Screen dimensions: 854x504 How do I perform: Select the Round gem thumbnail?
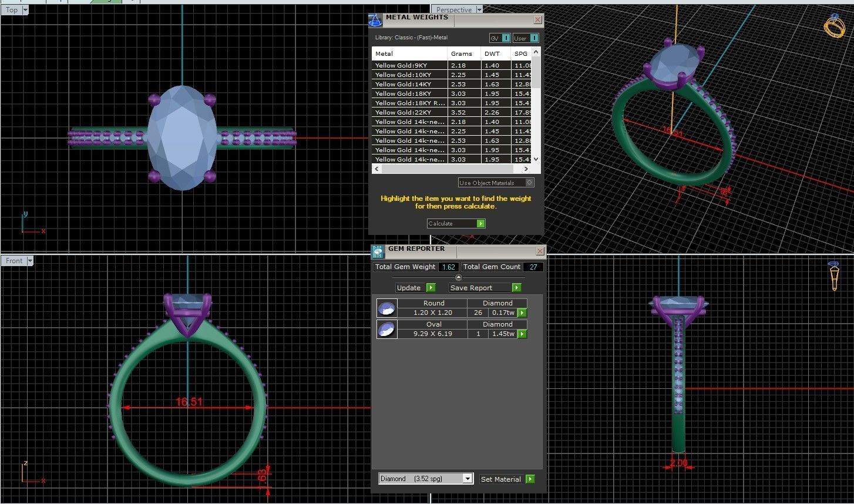pyautogui.click(x=386, y=308)
